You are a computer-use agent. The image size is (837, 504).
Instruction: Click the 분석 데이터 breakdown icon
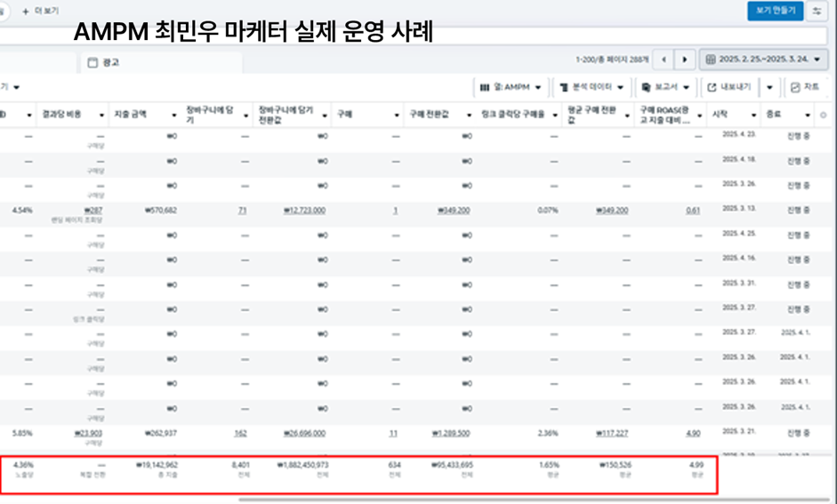pyautogui.click(x=564, y=87)
